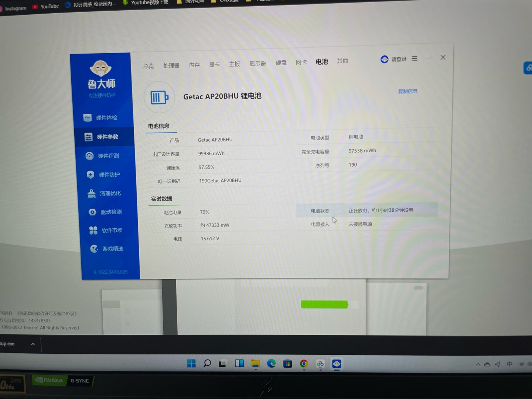This screenshot has width=532, height=399.
Task: Switch the 中 input method indicator
Action: tap(509, 364)
